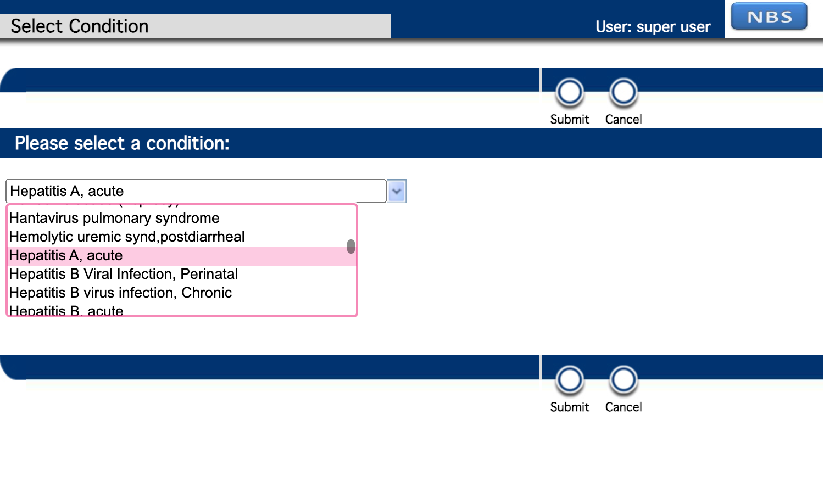Select Hepatitis B, acute option
Screen dimensions: 824x504
coord(66,310)
